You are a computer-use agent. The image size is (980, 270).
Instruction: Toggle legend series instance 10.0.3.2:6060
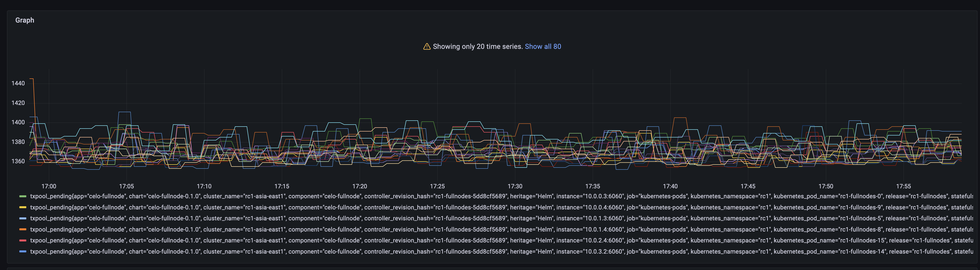tap(501, 251)
